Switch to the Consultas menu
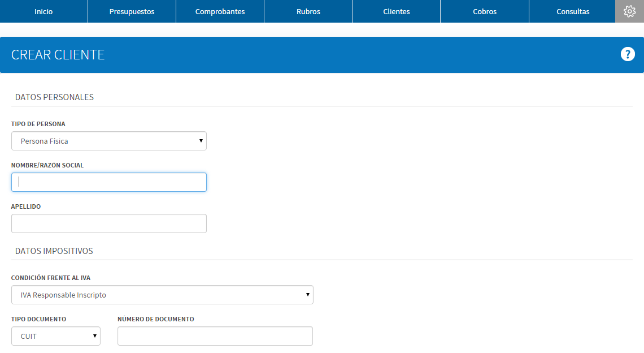644x353 pixels. click(572, 11)
